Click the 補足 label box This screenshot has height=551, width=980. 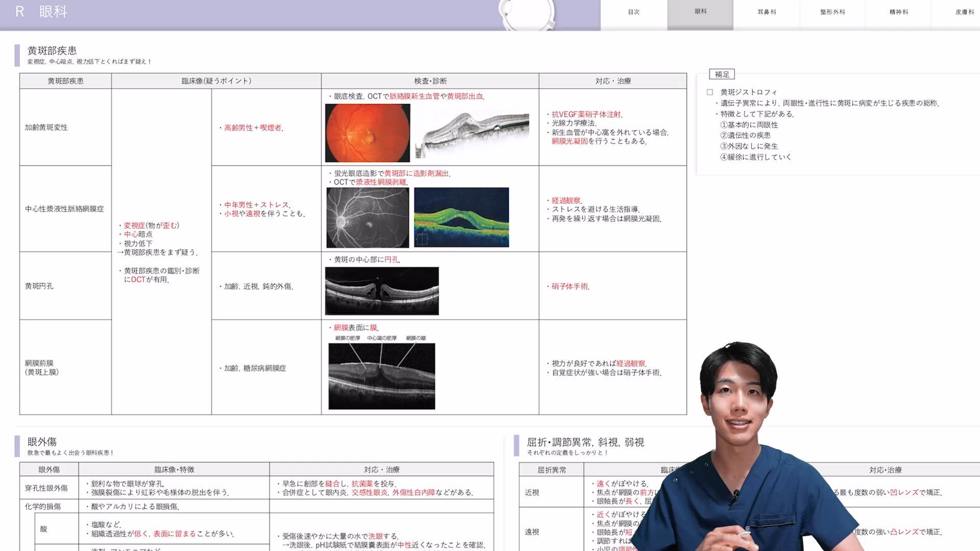pos(722,74)
